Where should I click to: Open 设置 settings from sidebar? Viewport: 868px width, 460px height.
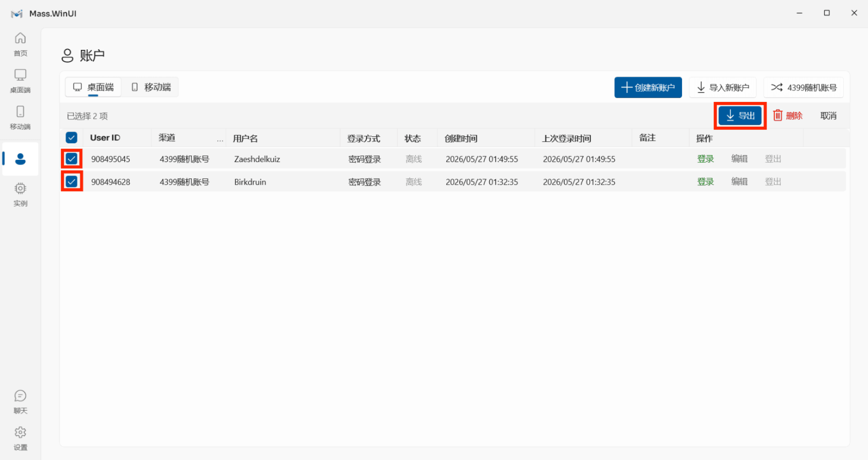pyautogui.click(x=20, y=439)
